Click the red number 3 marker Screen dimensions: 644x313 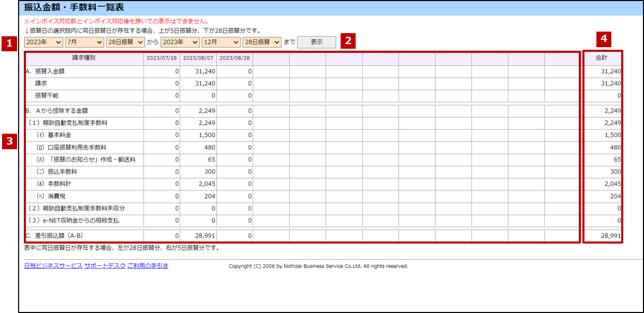(x=9, y=141)
